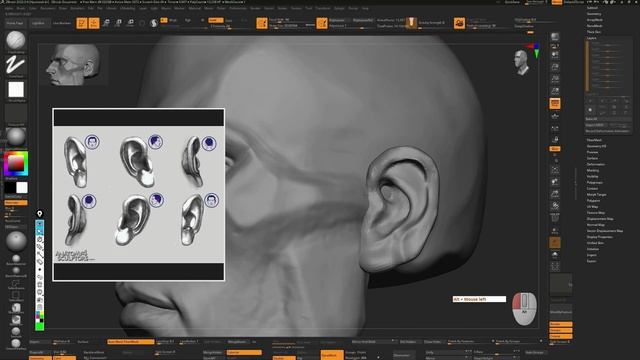The image size is (640, 360).
Task: Open the empty texture selector
Action: click(16, 114)
